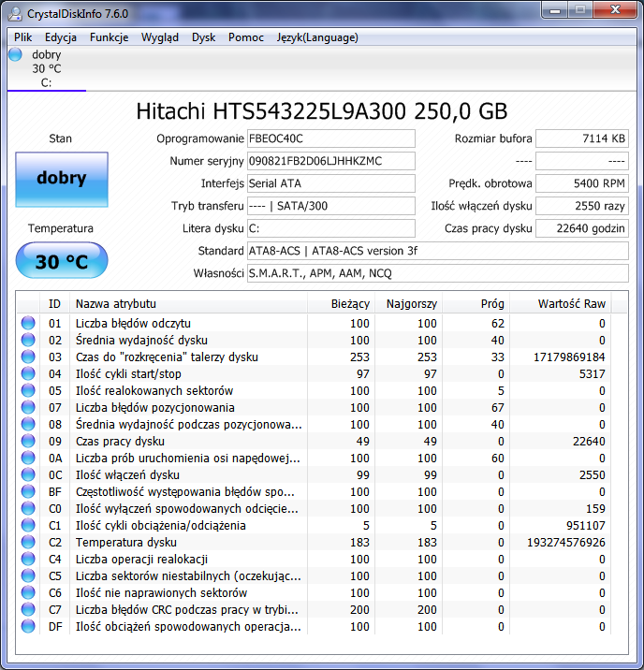Click the Interfejs field Serial ATA
This screenshot has width=644, height=670.
(x=331, y=183)
